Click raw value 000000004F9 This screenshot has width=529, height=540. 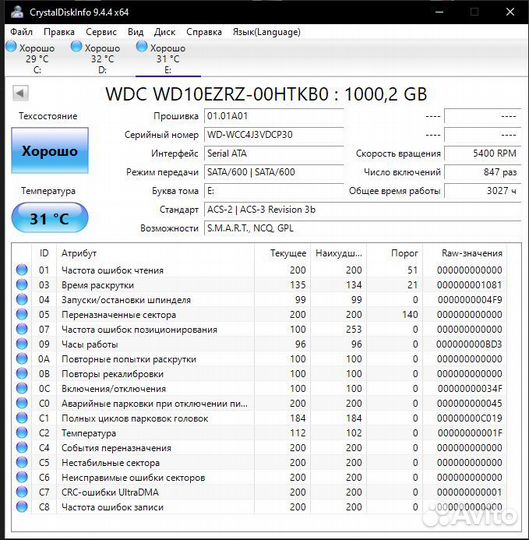(x=469, y=300)
